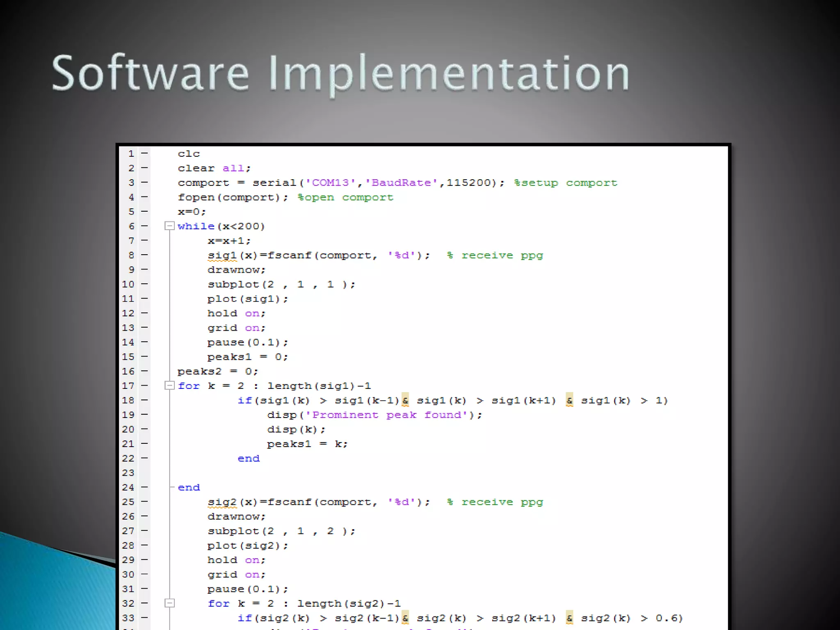
Task: Toggle breakpoint dash on line 8
Action: pos(144,255)
